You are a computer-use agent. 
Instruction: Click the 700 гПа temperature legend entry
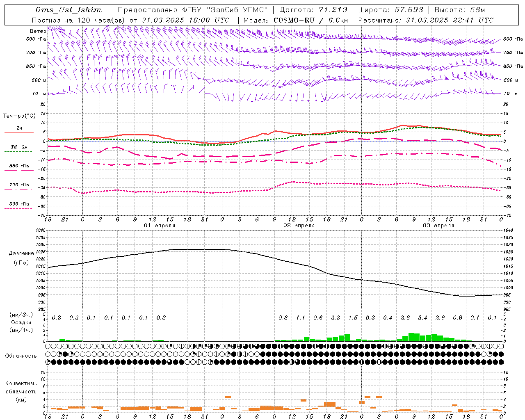click(19, 185)
